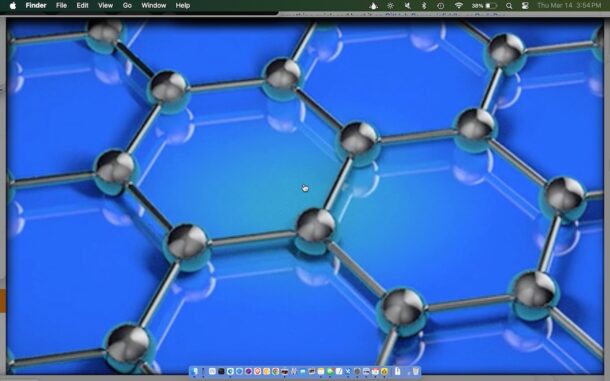Viewport: 610px width, 381px height.
Task: Open the Finder application menu
Action: pos(36,5)
